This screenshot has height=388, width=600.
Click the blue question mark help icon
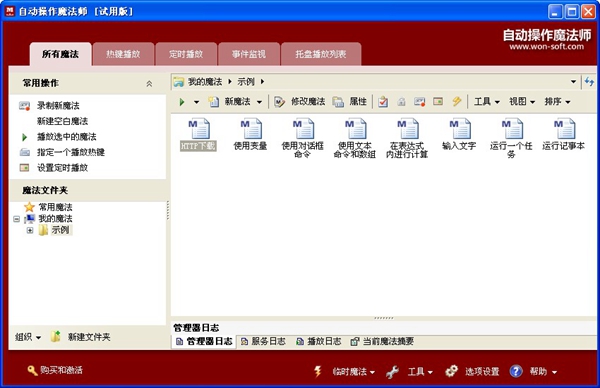[516, 371]
